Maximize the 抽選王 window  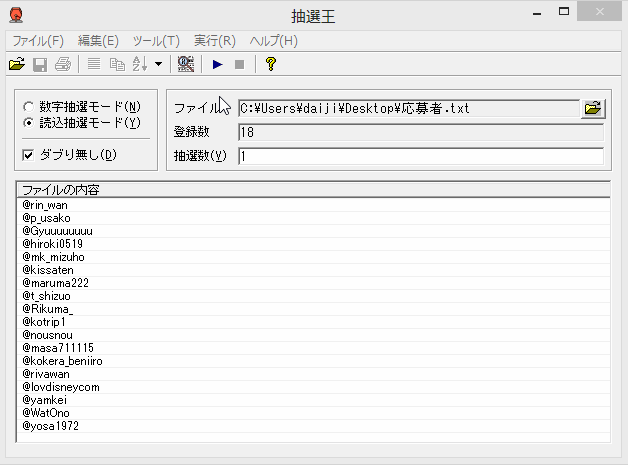[564, 12]
